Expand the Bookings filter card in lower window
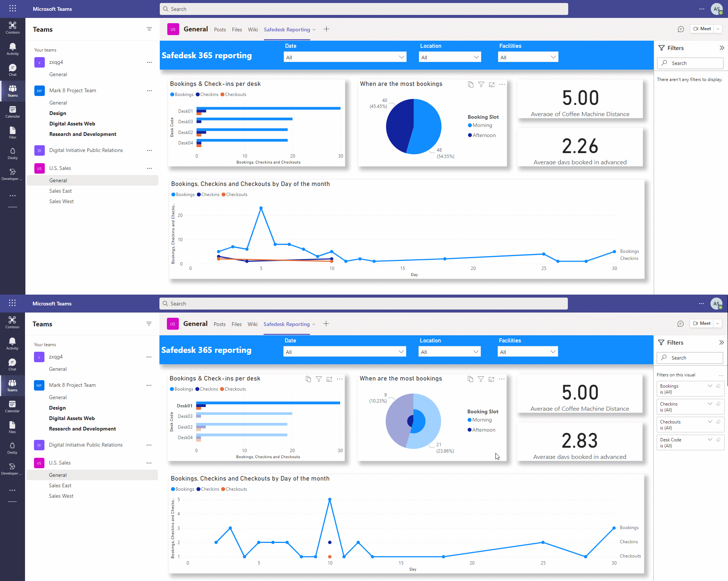 point(710,386)
